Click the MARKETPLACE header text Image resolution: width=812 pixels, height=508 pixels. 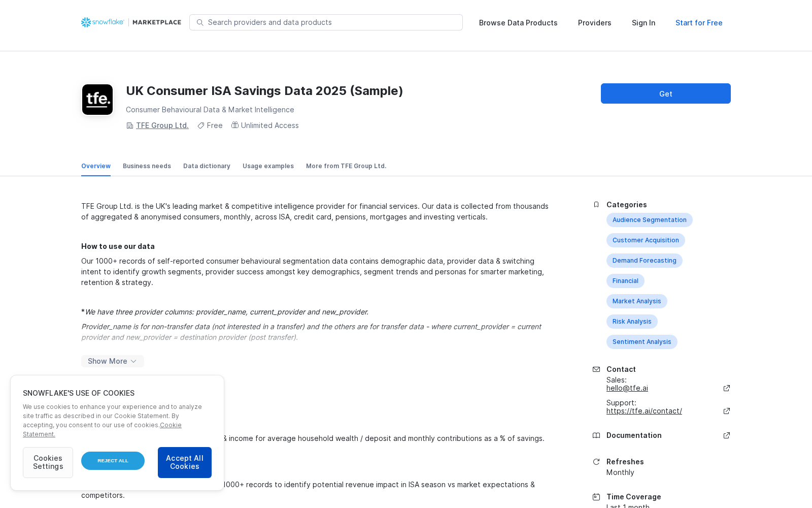(157, 22)
